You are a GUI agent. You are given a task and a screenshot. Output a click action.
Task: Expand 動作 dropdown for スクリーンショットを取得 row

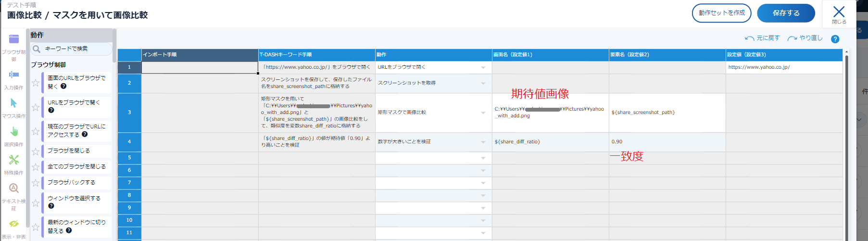point(483,83)
